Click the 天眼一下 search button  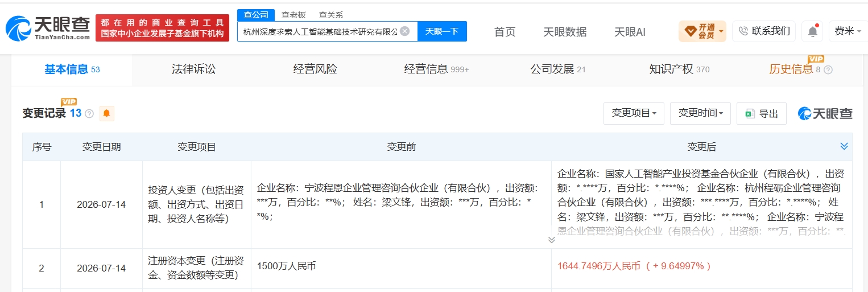tap(442, 31)
